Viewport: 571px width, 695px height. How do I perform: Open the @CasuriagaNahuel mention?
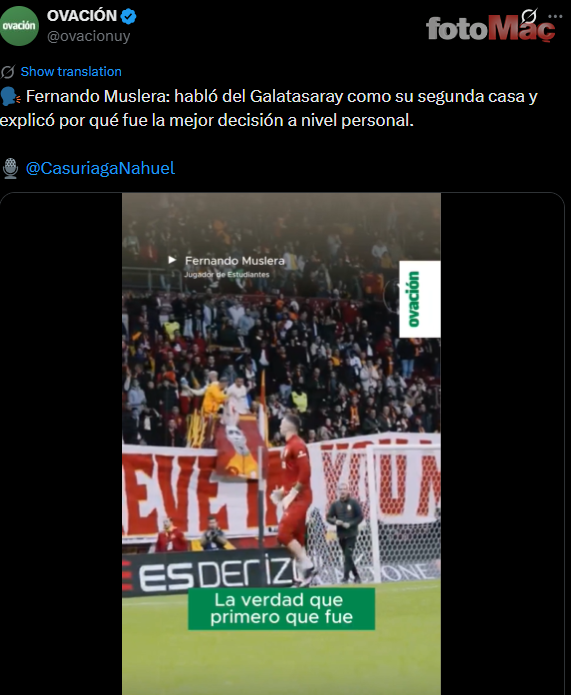[x=100, y=168]
